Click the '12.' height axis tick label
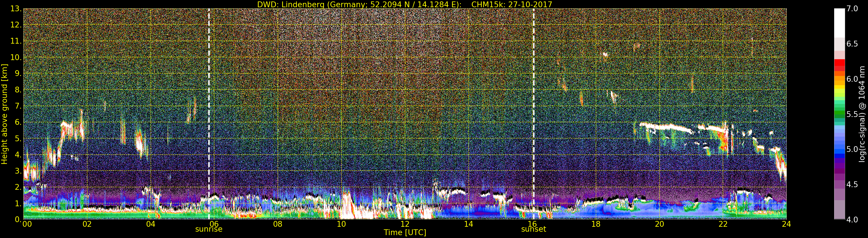The image size is (868, 238). click(16, 25)
